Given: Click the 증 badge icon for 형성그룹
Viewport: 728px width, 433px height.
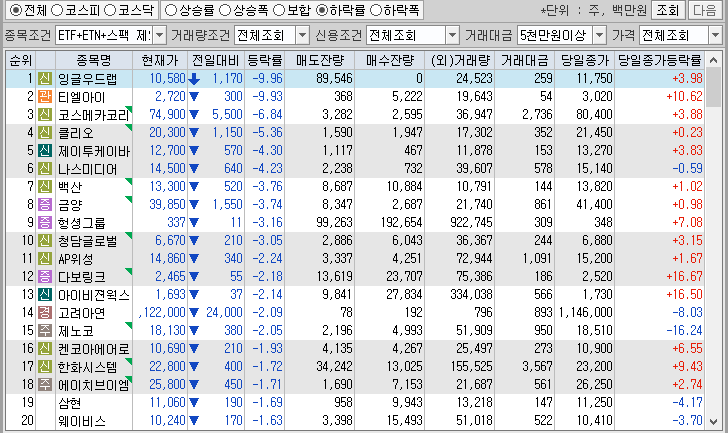Looking at the screenshot, I should coord(45,223).
